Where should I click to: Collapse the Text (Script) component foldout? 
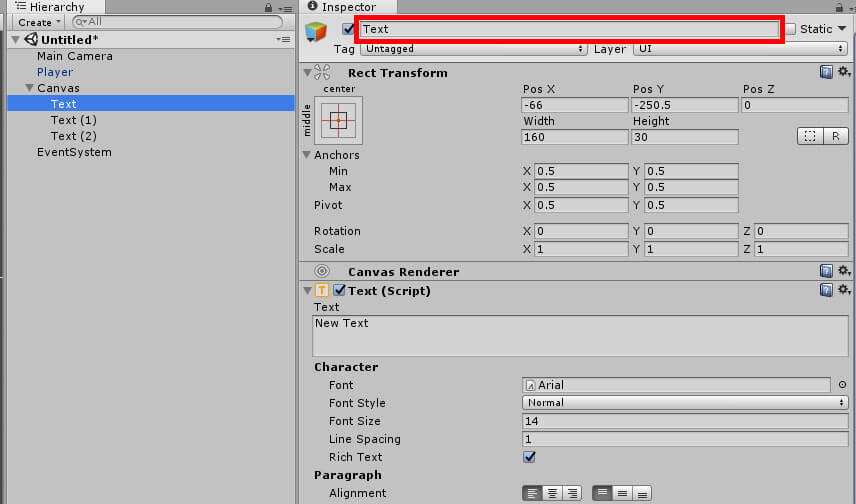point(307,290)
